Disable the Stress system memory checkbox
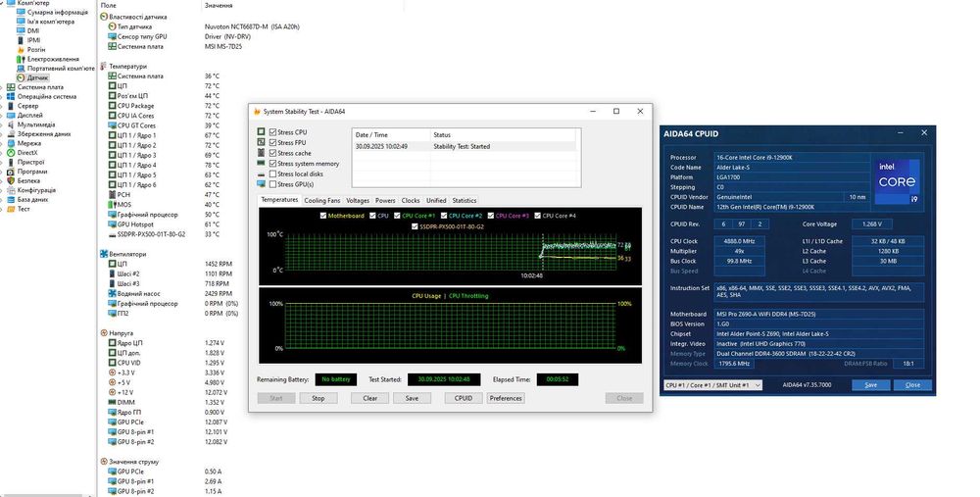Viewport: 980px width, 497px height. (x=273, y=164)
